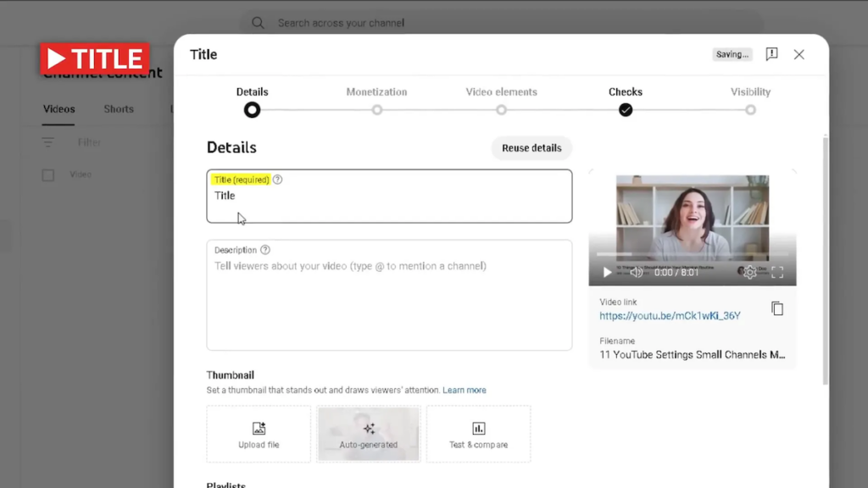Click the search magnifier icon
The width and height of the screenshot is (868, 488).
[x=258, y=23]
